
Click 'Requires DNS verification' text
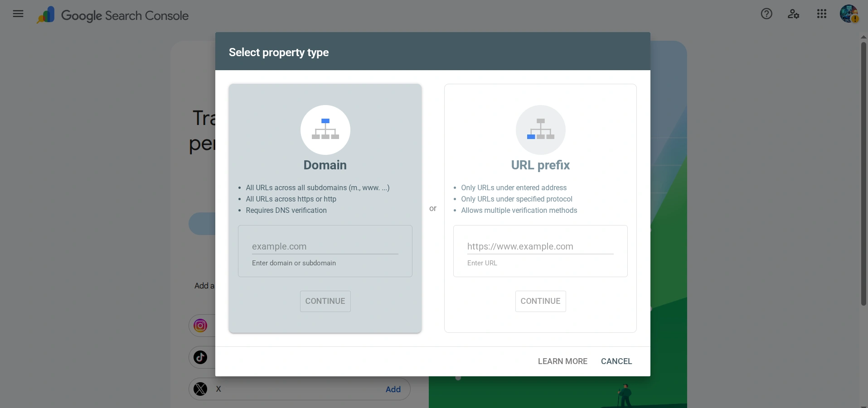[x=286, y=211]
